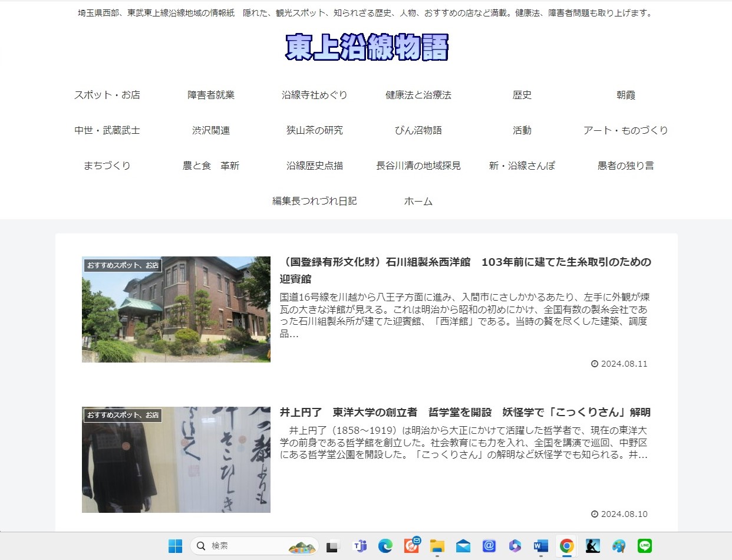Click the excerpt starting 国道16号線を川越から
Screen dimensions: 732x560
tap(464, 315)
